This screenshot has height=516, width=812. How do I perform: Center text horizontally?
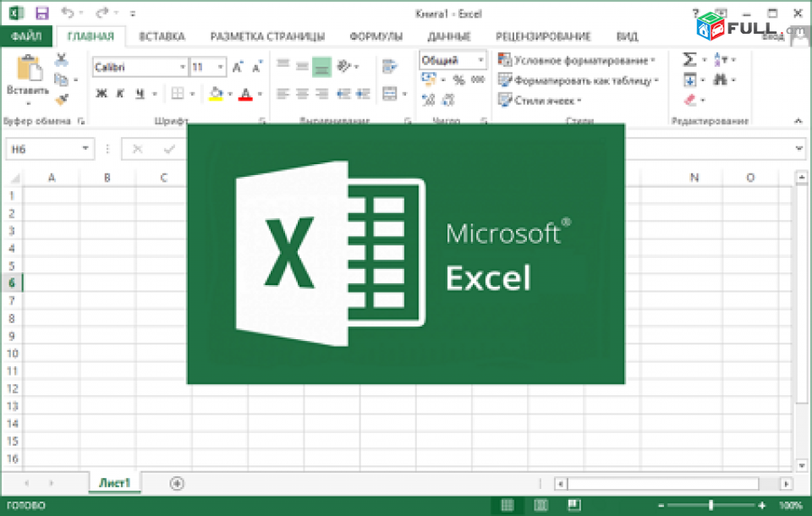tap(302, 94)
